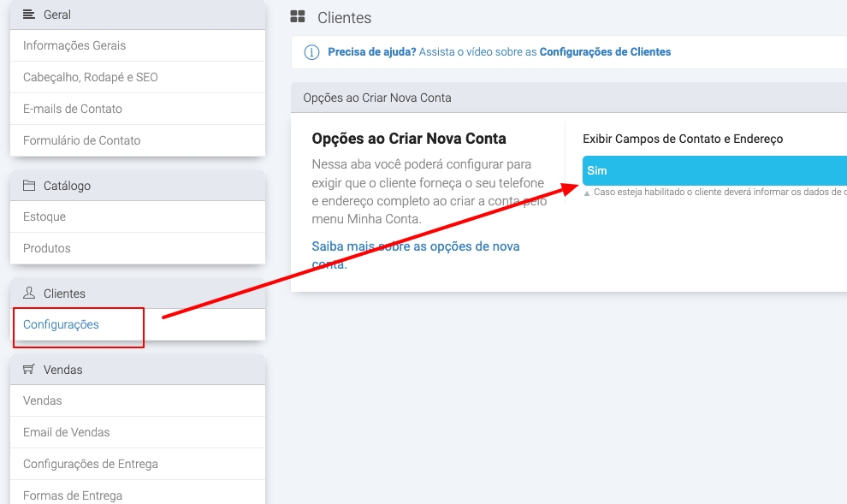This screenshot has width=847, height=504.
Task: Click the Geral section lines icon
Action: point(29,15)
